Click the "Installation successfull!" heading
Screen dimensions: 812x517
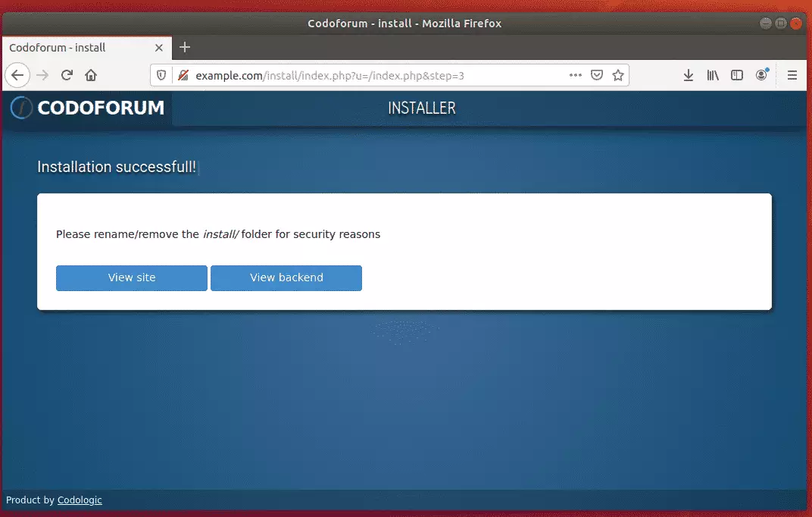click(117, 167)
